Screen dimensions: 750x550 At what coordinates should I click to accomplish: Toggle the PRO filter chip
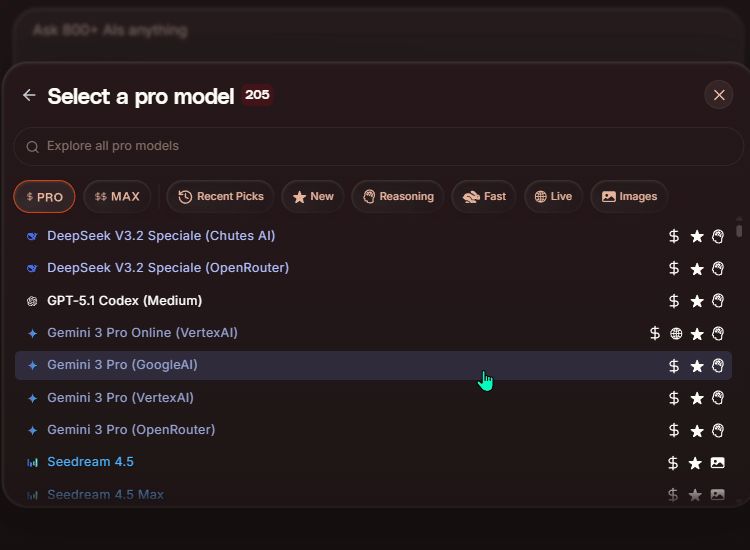tap(45, 197)
